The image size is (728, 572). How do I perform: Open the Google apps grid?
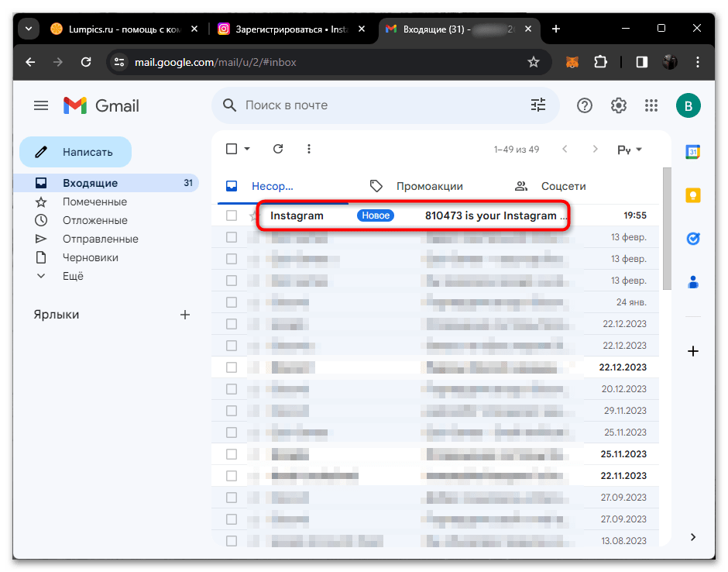tap(651, 105)
